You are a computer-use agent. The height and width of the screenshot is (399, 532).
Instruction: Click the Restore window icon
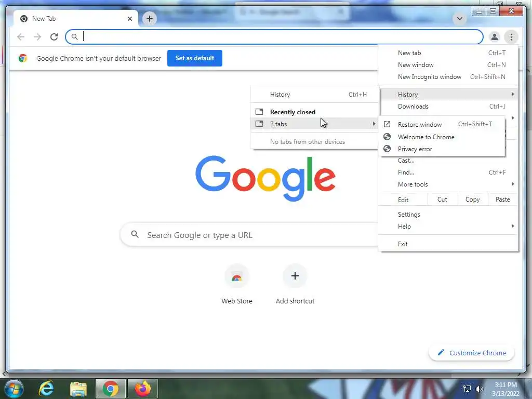[387, 124]
